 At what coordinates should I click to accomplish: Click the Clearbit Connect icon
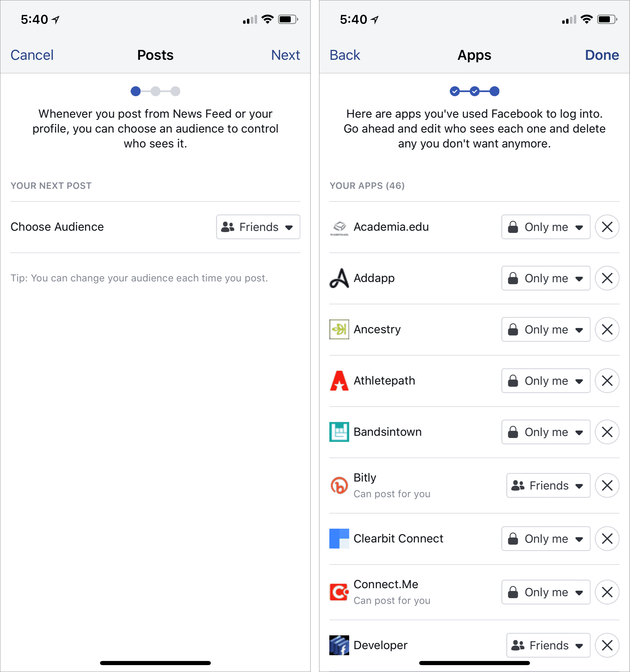[339, 539]
